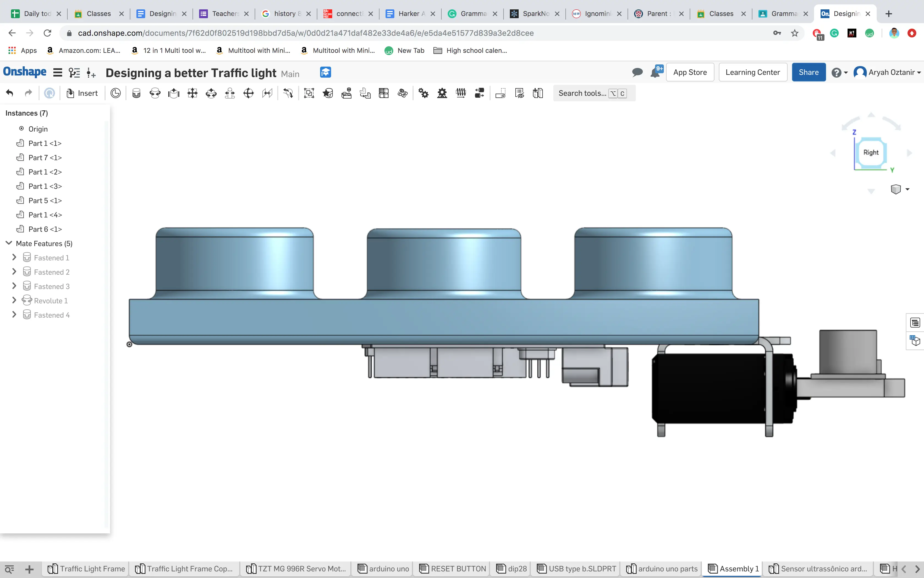Screen dimensions: 924x578
Task: Open the Learning Center button
Action: tap(753, 72)
